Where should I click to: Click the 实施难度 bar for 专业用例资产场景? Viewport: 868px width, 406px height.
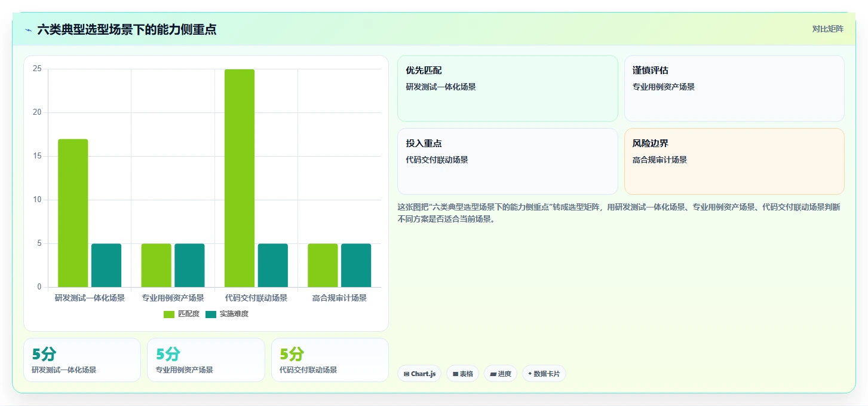tap(189, 265)
